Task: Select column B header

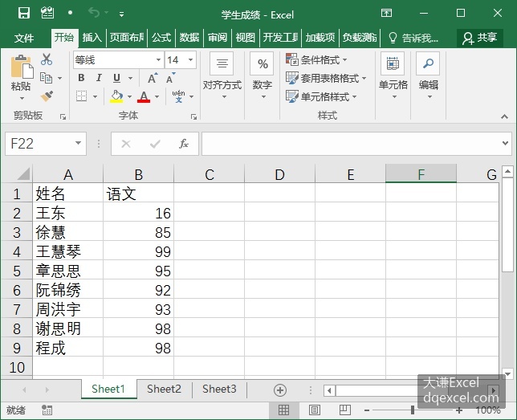Action: (x=138, y=174)
